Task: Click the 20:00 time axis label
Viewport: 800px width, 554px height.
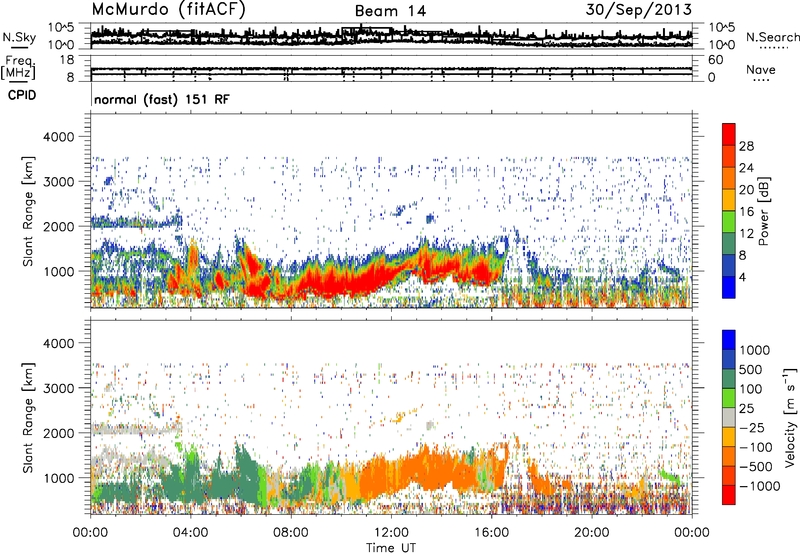Action: 592,533
